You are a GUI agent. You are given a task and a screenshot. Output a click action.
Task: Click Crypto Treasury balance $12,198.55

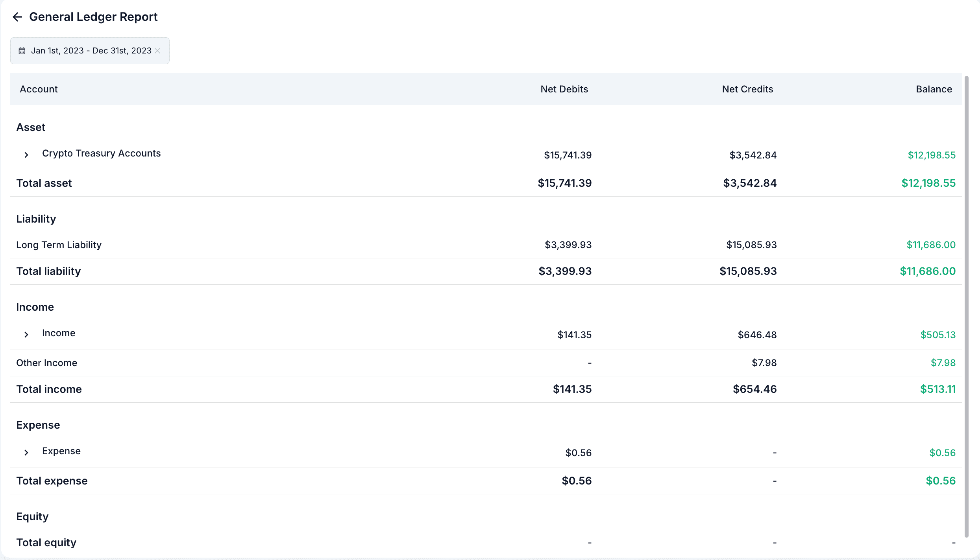(931, 155)
